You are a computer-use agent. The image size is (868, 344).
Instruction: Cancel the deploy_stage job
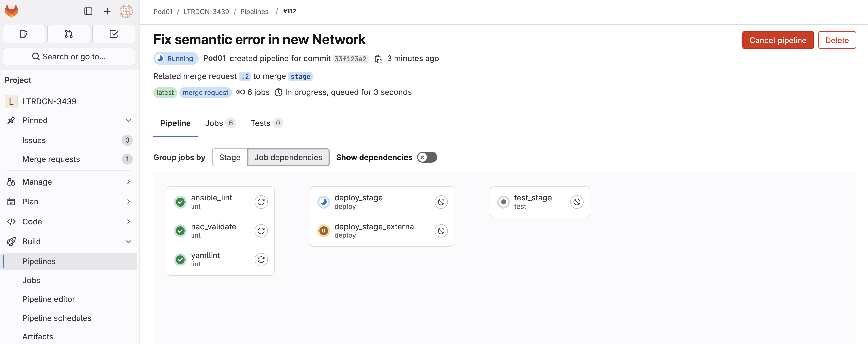pyautogui.click(x=441, y=202)
